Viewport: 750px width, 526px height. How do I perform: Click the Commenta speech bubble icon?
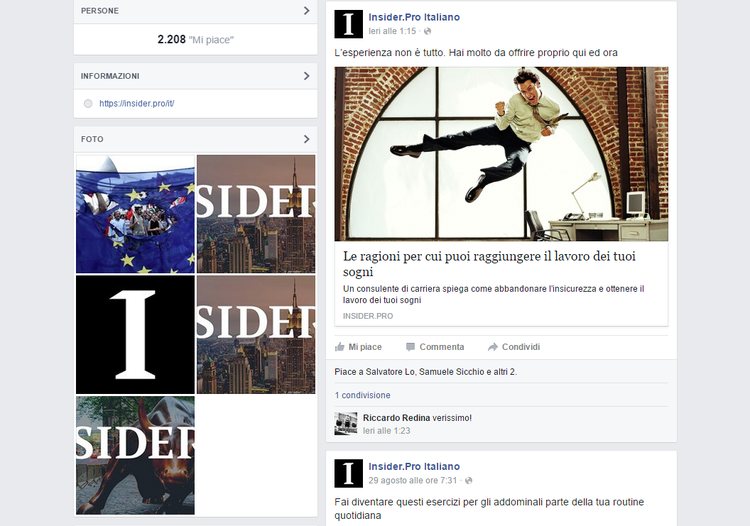pos(410,347)
